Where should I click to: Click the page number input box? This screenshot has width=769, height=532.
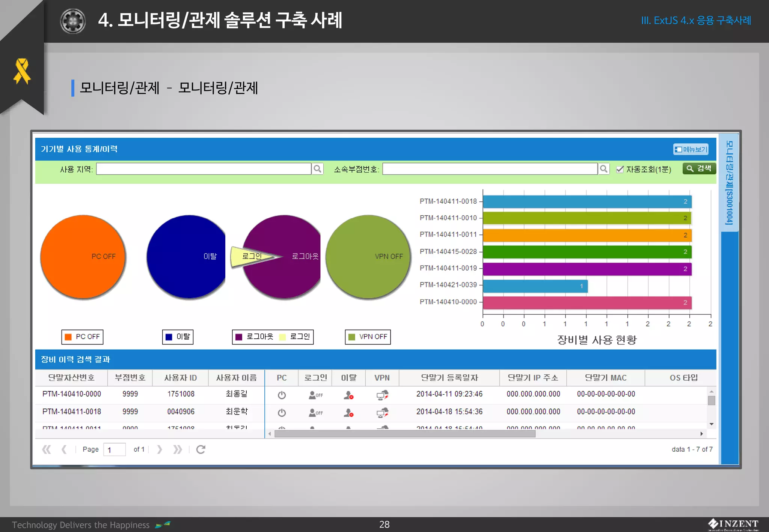115,449
